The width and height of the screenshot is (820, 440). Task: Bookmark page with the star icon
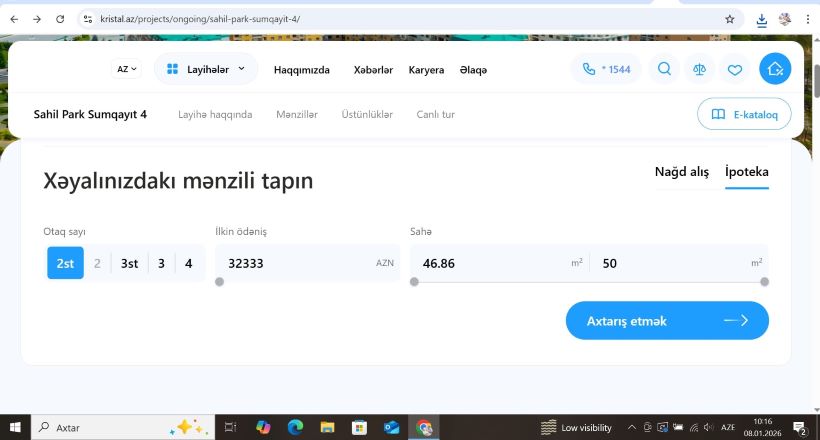(x=730, y=19)
